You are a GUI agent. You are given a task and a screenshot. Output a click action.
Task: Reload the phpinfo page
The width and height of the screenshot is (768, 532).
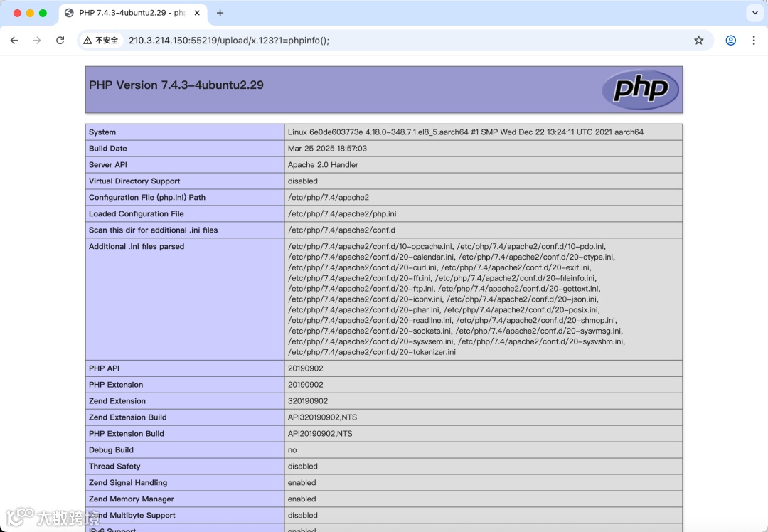[60, 40]
